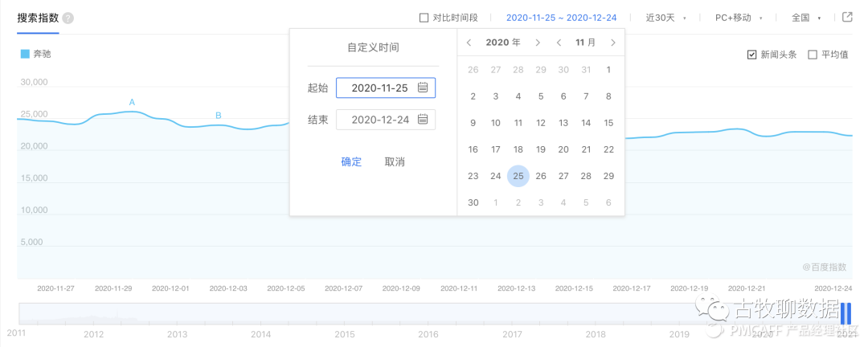Open calendar icon in end date field
The width and height of the screenshot is (868, 347).
click(423, 119)
